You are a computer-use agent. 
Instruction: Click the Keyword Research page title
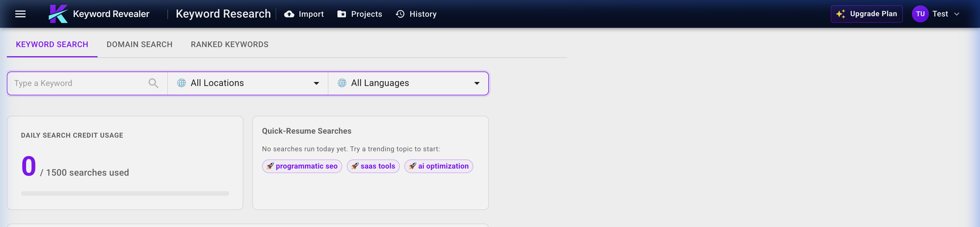(x=223, y=14)
